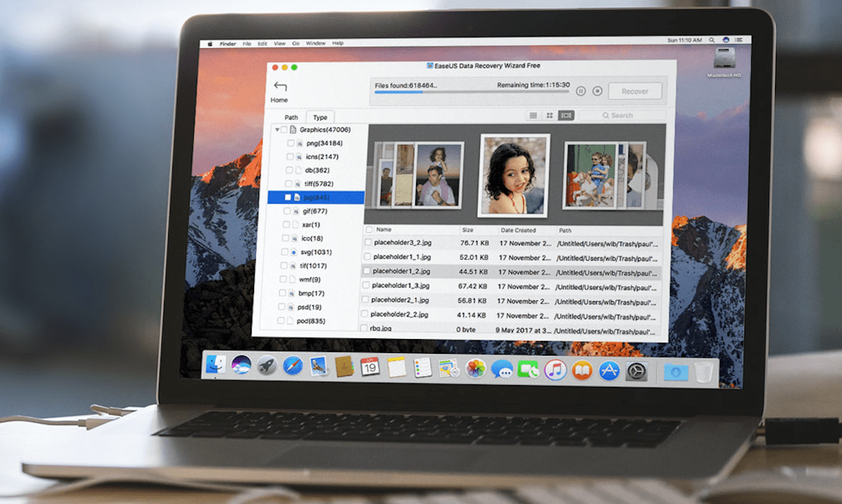Open Macintosh HD drive on desktop

pyautogui.click(x=725, y=61)
